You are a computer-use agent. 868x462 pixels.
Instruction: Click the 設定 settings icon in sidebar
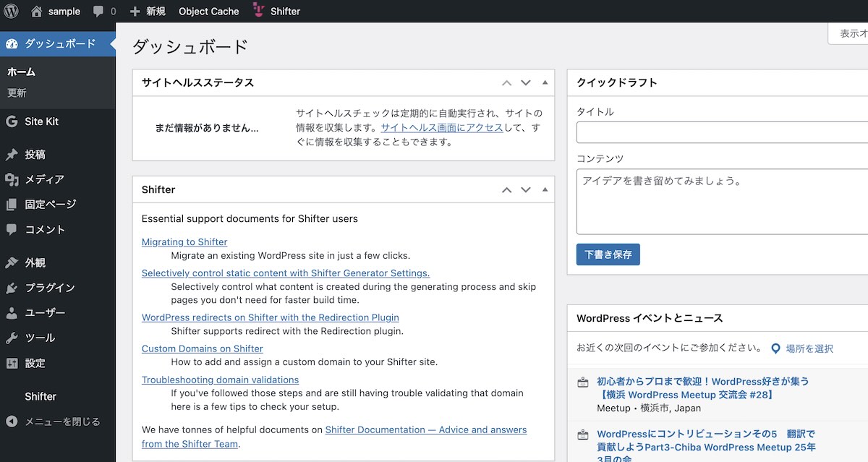pos(12,364)
